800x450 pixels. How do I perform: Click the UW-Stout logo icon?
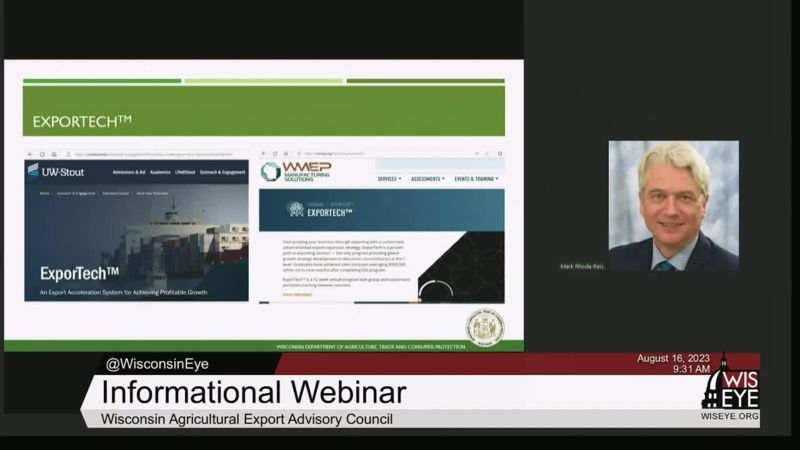[x=33, y=171]
